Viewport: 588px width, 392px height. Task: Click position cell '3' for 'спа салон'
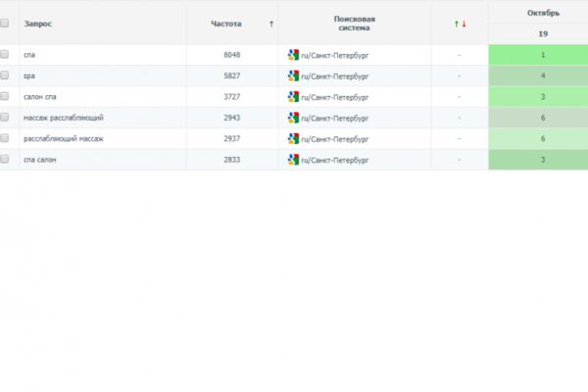[x=538, y=160]
